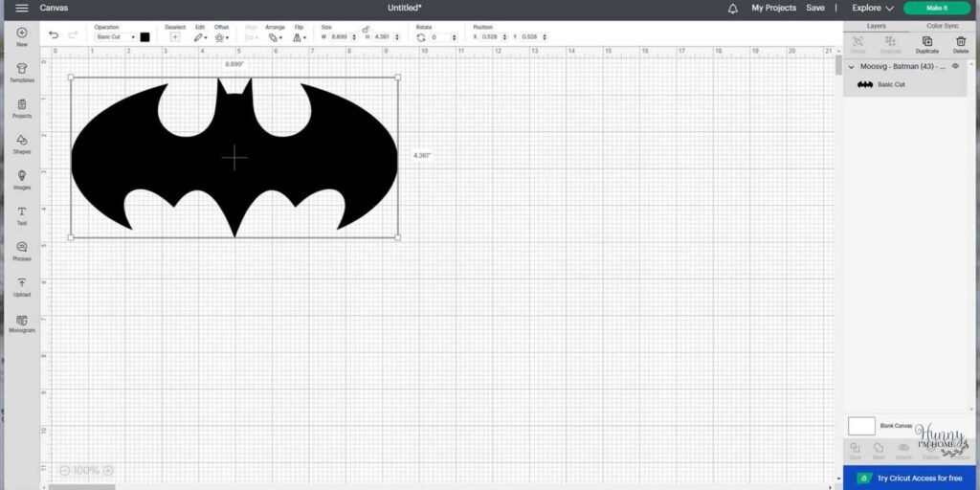Click the top-left selection handle
Screen dimensions: 980x490
71,78
